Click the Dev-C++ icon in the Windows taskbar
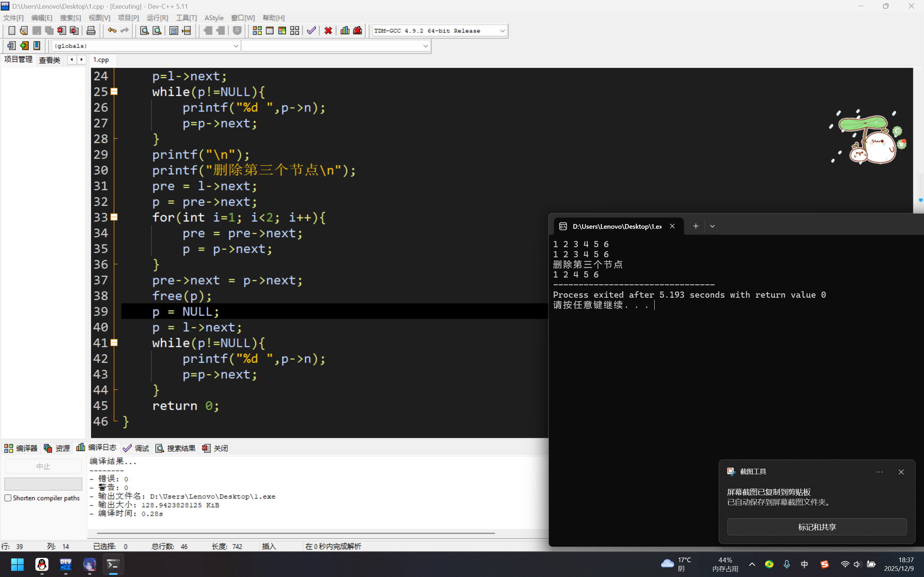The height and width of the screenshot is (577, 924). click(x=66, y=564)
